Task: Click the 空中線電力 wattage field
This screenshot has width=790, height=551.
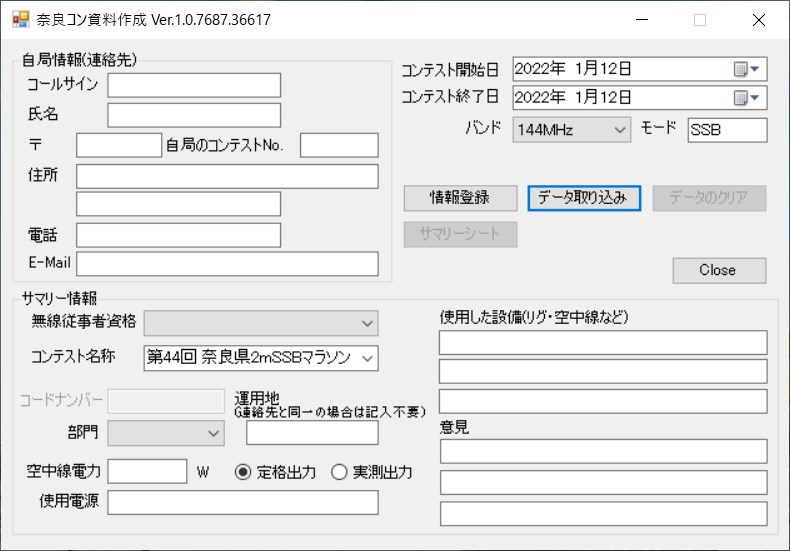Action: pyautogui.click(x=147, y=471)
